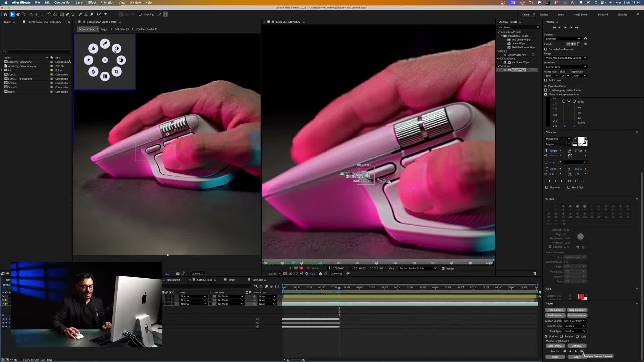644x362 pixels.
Task: Select the Puppet Pin tool
Action: [106, 14]
